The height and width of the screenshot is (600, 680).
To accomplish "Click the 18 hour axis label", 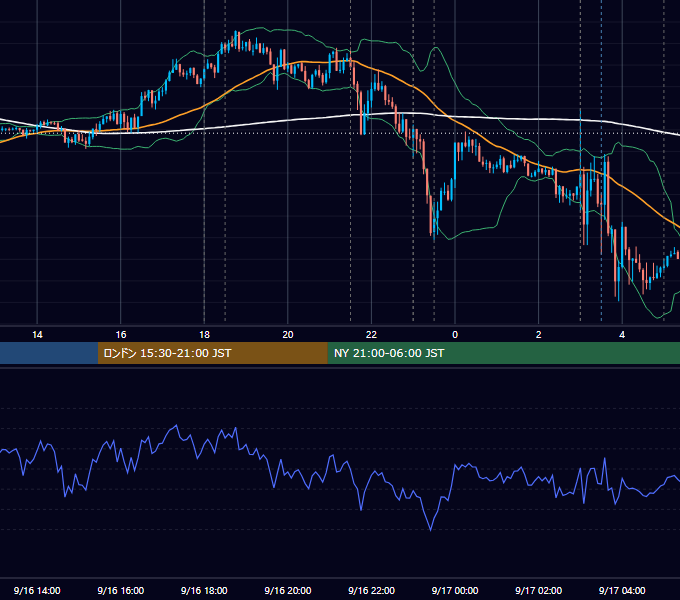I will [x=204, y=335].
